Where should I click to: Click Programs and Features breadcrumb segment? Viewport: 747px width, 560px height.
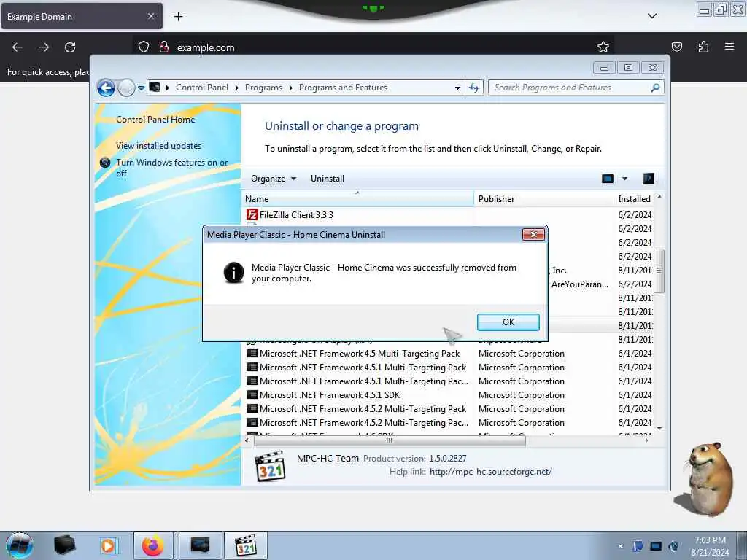click(343, 87)
